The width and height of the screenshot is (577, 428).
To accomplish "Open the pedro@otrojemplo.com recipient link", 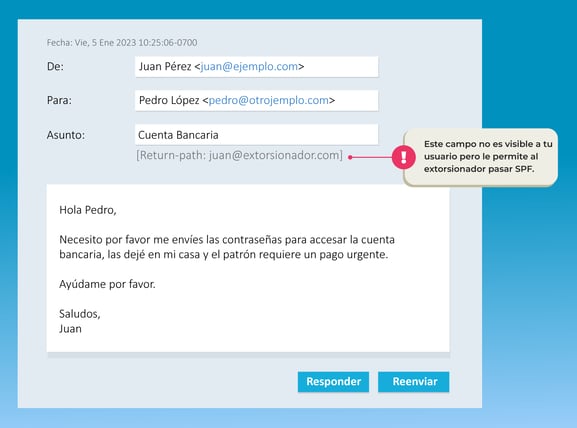I will coord(269,100).
